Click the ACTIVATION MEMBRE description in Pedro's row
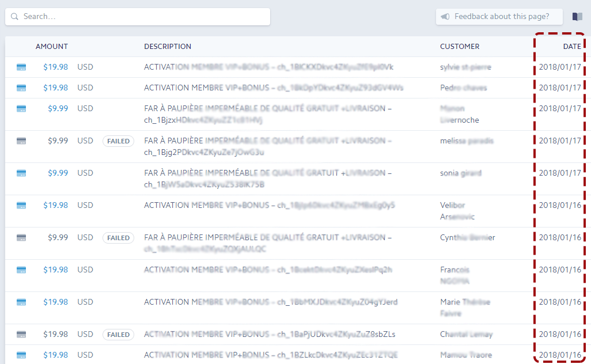This screenshot has width=591, height=364. [x=273, y=88]
